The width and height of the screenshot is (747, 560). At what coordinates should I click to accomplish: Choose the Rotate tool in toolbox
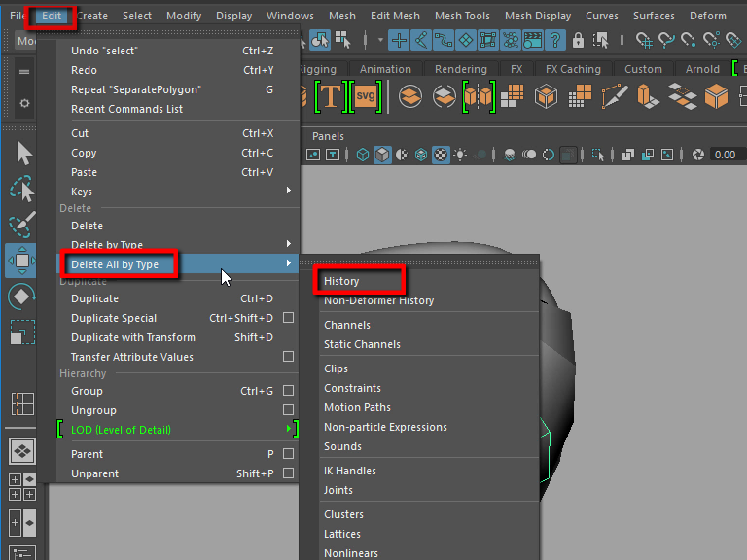tap(23, 297)
